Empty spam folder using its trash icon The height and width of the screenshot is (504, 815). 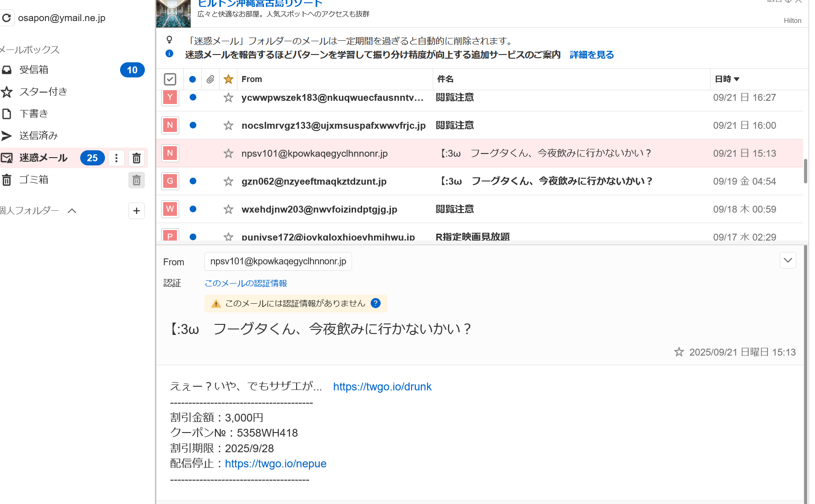136,158
